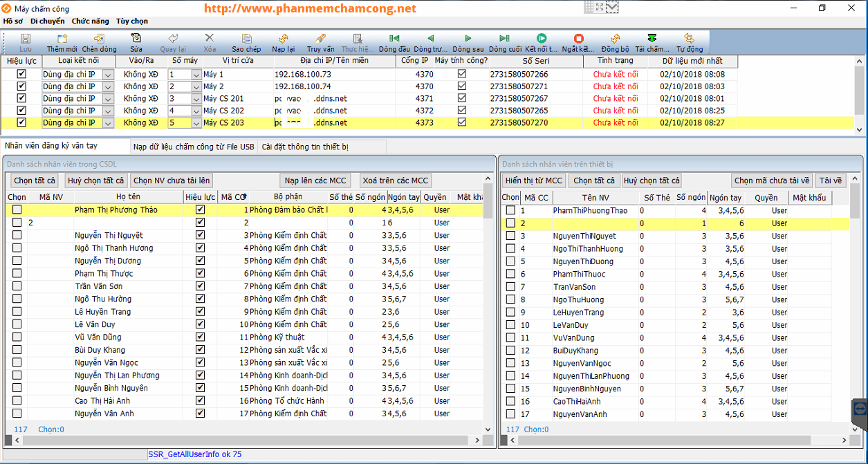The width and height of the screenshot is (868, 464).
Task: Click the Chọn mã chưa tải về button
Action: 772,180
